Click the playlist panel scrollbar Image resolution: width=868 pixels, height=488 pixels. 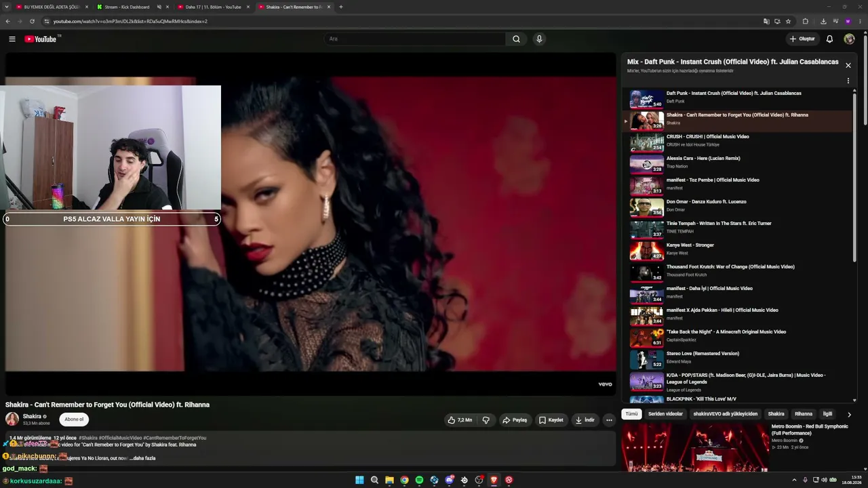click(854, 176)
